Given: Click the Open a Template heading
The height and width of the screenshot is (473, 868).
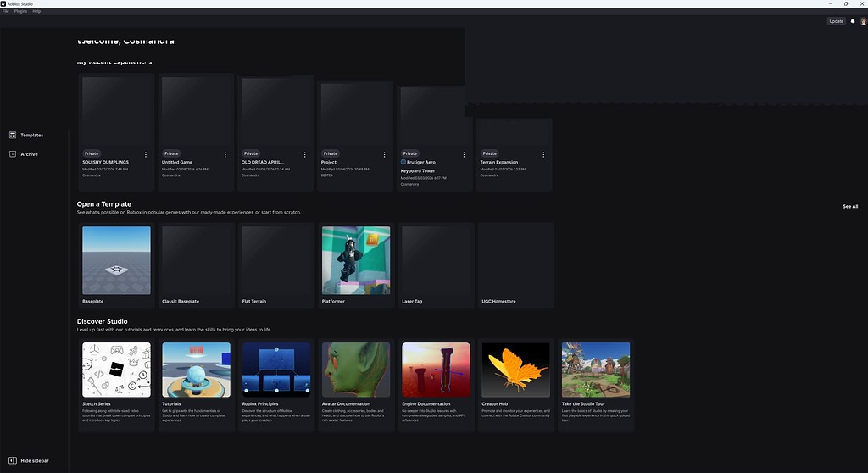Looking at the screenshot, I should click(x=104, y=203).
